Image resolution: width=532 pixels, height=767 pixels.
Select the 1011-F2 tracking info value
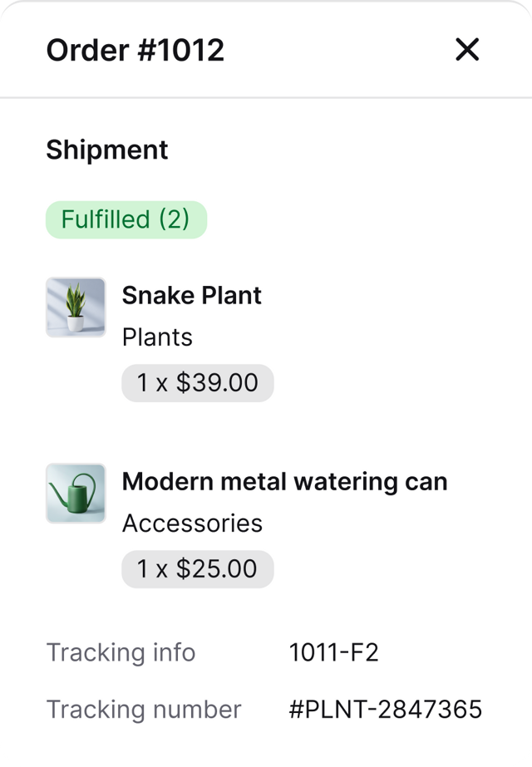click(333, 653)
